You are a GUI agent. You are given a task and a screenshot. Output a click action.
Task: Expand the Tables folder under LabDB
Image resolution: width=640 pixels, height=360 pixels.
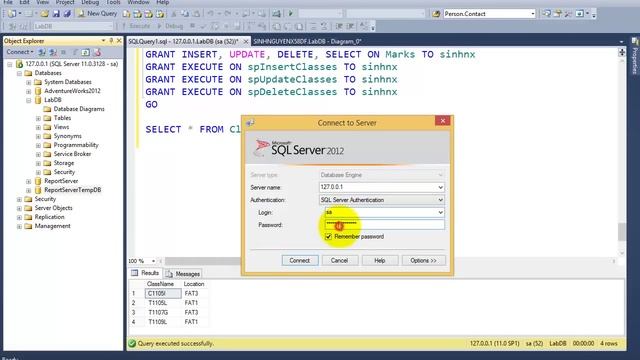[38, 118]
